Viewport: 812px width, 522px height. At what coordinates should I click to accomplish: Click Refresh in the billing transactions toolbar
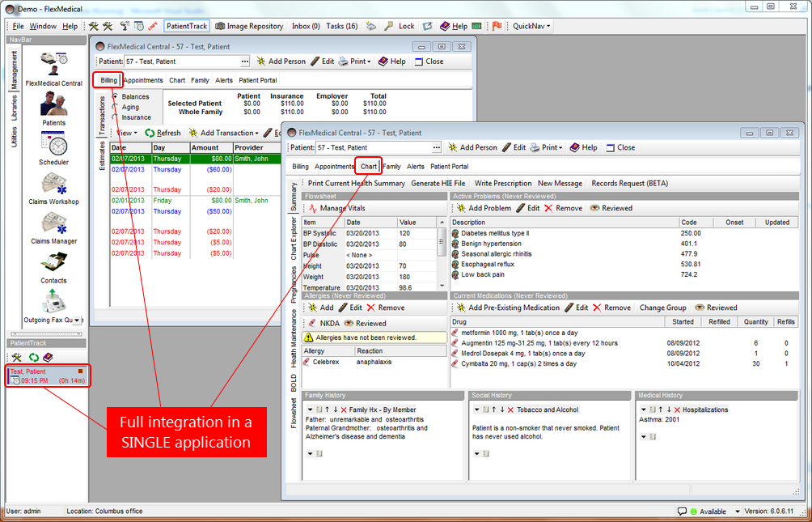(163, 134)
